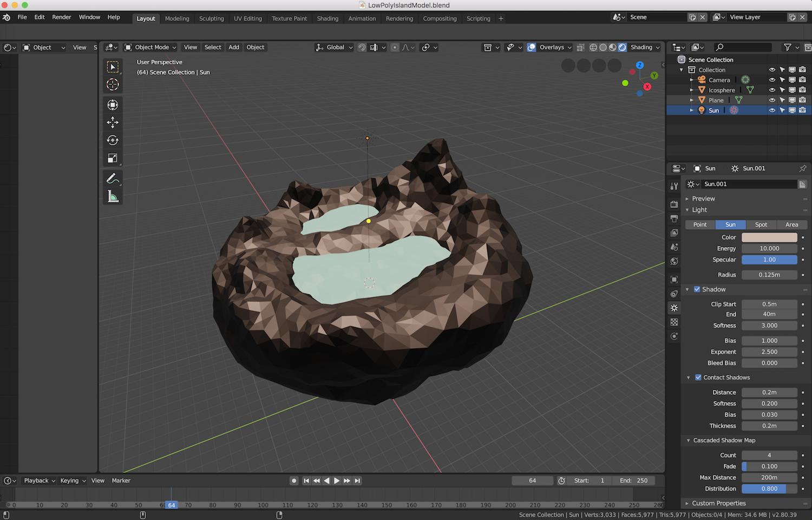Open the Object Constraints properties tab

pos(674,294)
